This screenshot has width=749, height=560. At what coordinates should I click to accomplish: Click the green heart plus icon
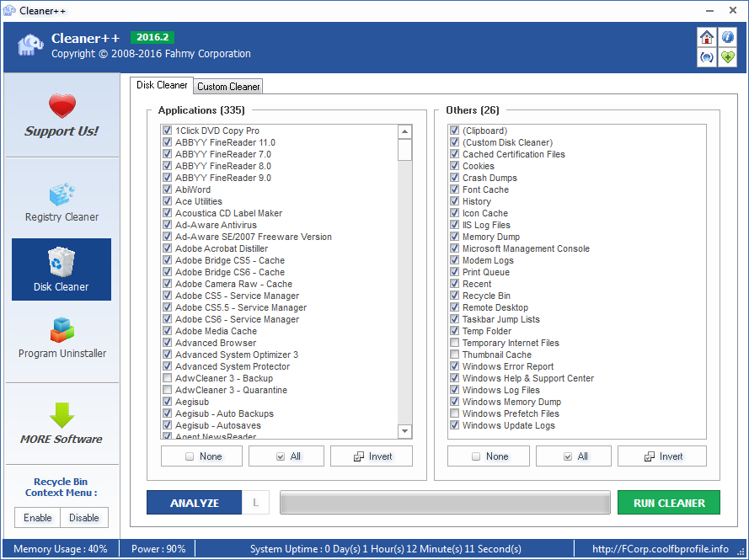(x=727, y=58)
